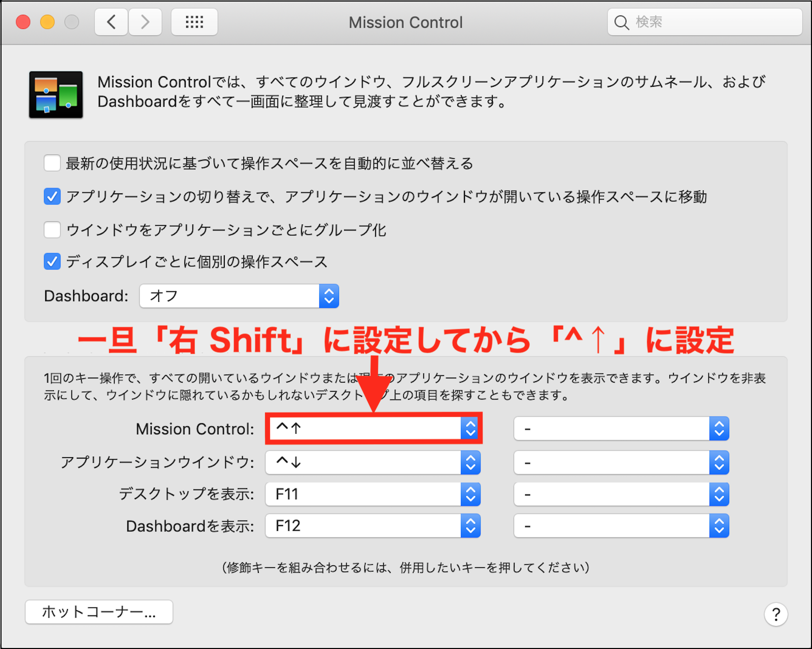The height and width of the screenshot is (649, 812).
Task: Open Mission Control mouse shortcut dropdown
Action: click(622, 429)
